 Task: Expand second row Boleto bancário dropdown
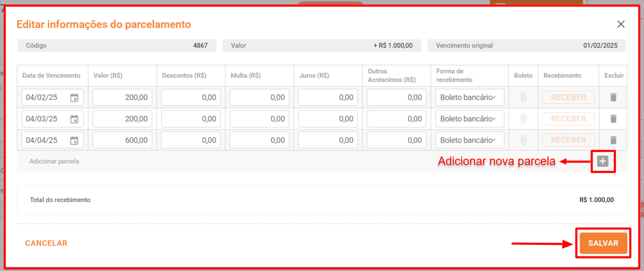click(470, 119)
